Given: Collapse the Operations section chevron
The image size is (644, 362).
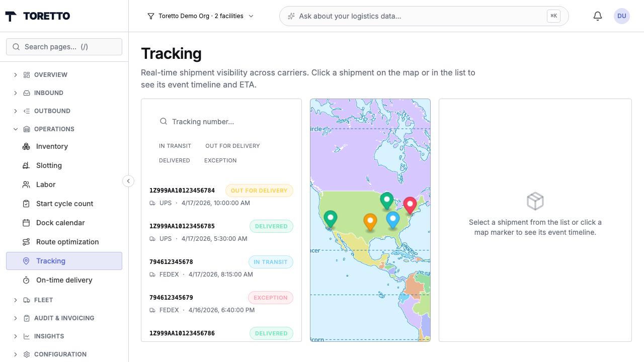Looking at the screenshot, I should 15,129.
